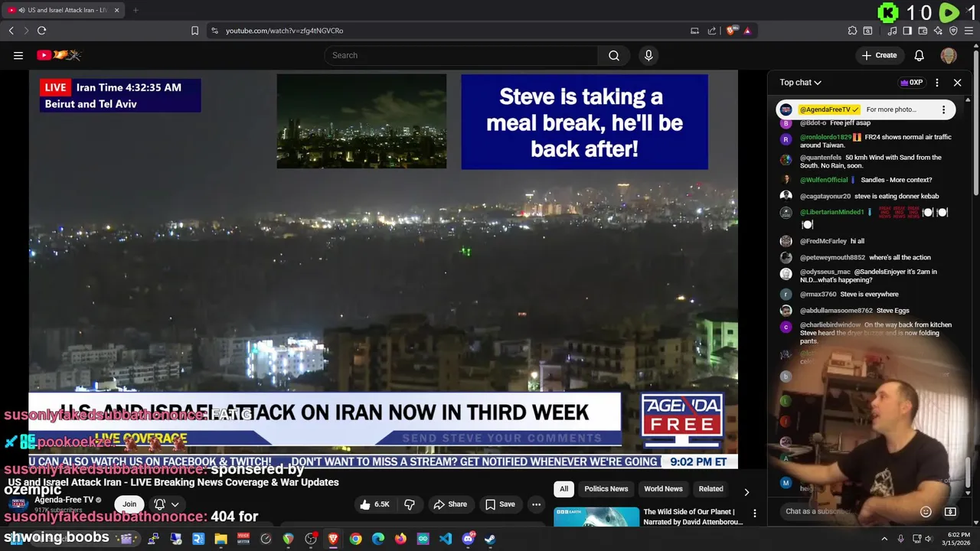Open options for Wild Side of Our Planet video
Image resolution: width=980 pixels, height=551 pixels.
(x=754, y=514)
